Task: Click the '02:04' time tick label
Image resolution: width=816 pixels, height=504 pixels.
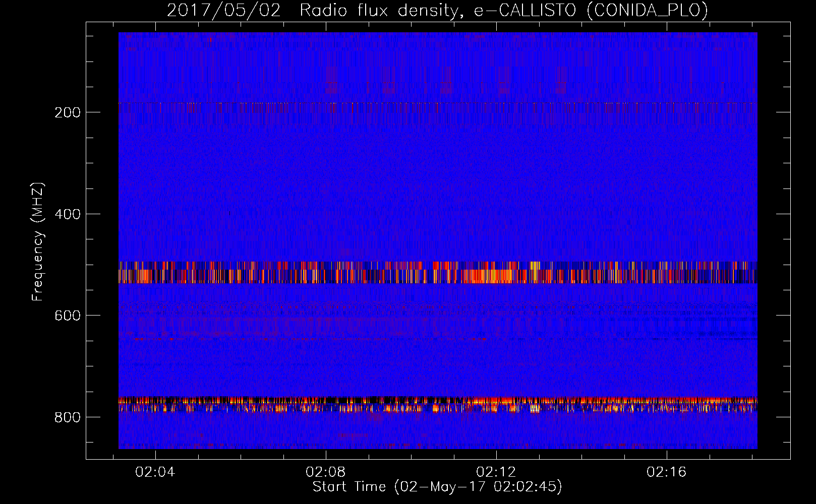Action: 155,472
